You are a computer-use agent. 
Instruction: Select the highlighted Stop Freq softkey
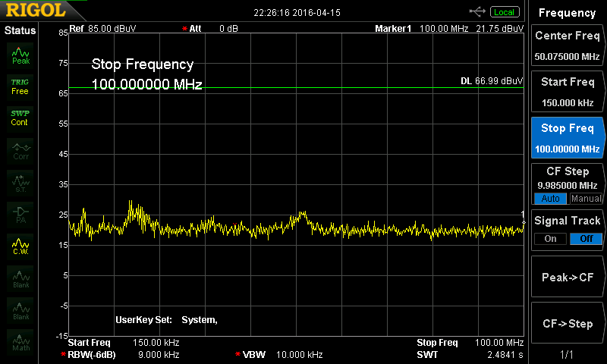click(x=567, y=138)
